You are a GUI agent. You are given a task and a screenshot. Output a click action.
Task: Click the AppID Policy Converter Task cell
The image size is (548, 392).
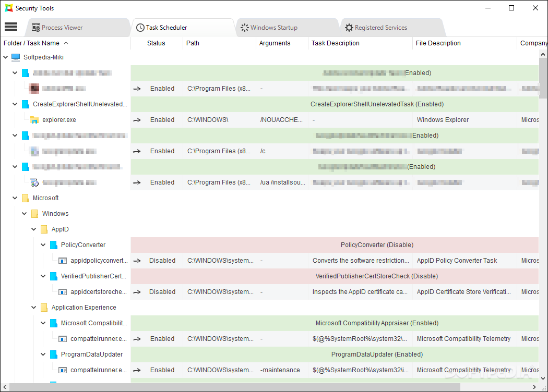pos(464,261)
